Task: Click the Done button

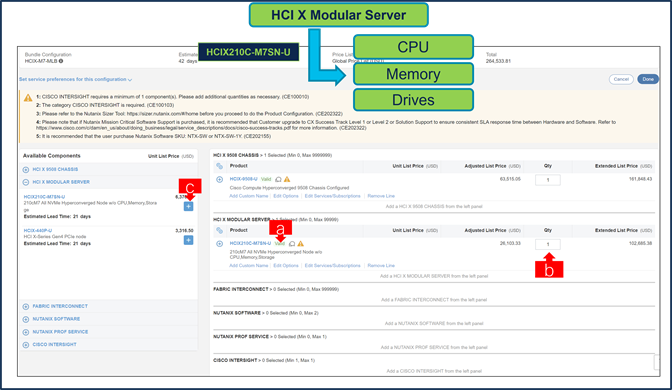Action: point(648,79)
